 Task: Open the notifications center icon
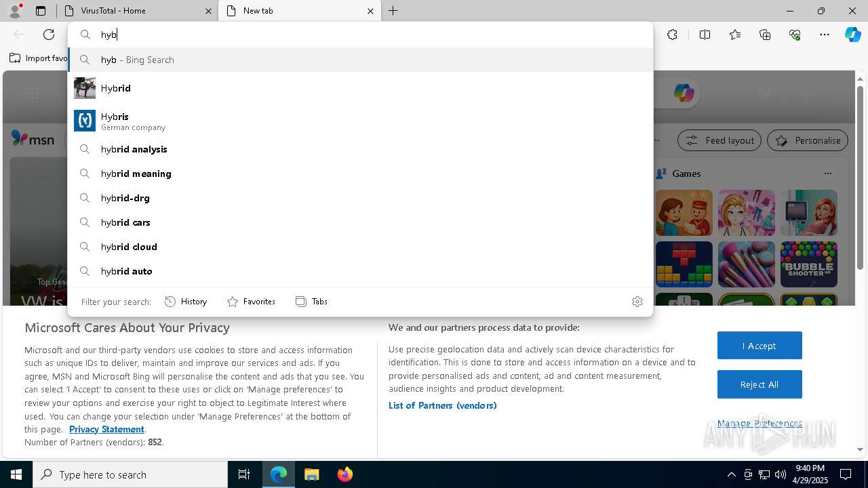click(846, 474)
